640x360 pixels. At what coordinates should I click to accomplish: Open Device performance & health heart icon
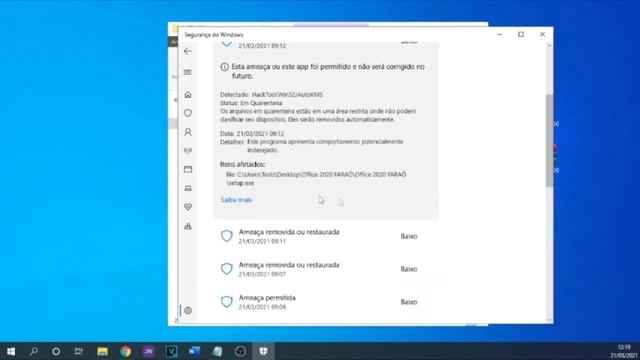pos(188,207)
